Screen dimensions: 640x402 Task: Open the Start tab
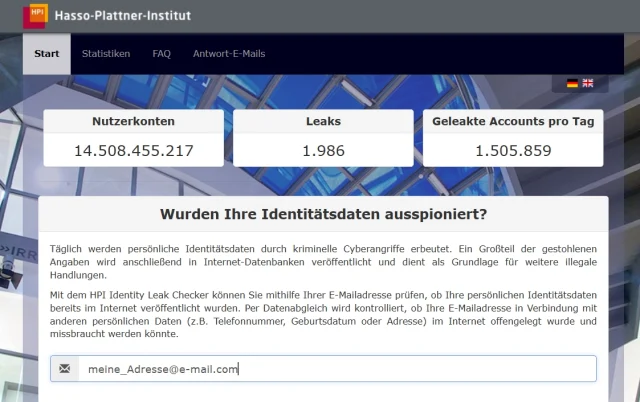pos(47,54)
